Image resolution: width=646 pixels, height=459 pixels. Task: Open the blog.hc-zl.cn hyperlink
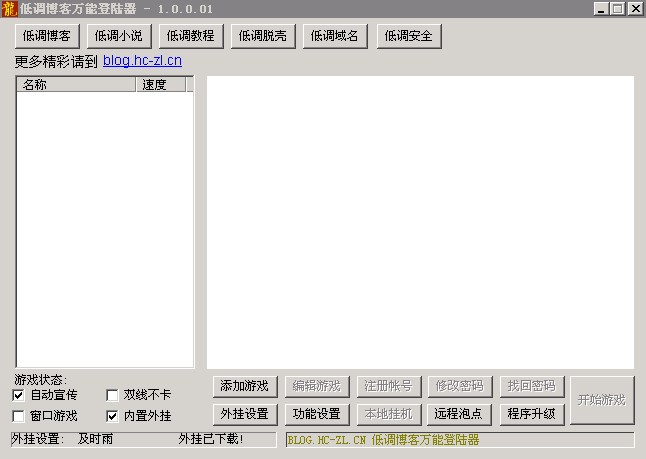pos(142,61)
